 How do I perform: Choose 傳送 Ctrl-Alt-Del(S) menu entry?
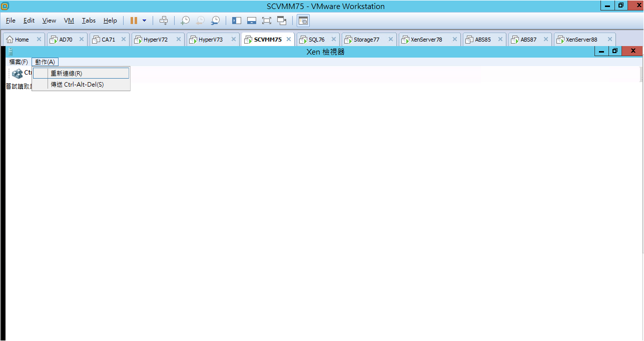tap(81, 85)
